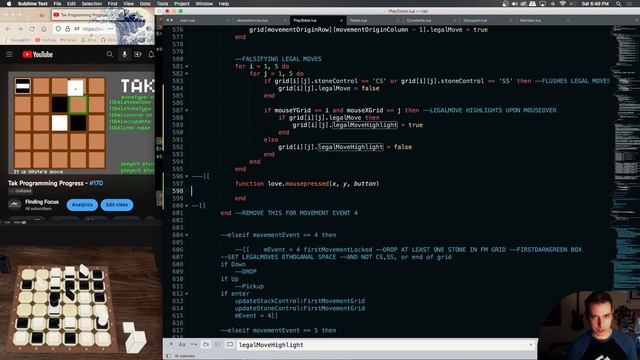The width and height of the screenshot is (640, 360).
Task: Jump to next tab with right arrow
Action: tap(171, 20)
